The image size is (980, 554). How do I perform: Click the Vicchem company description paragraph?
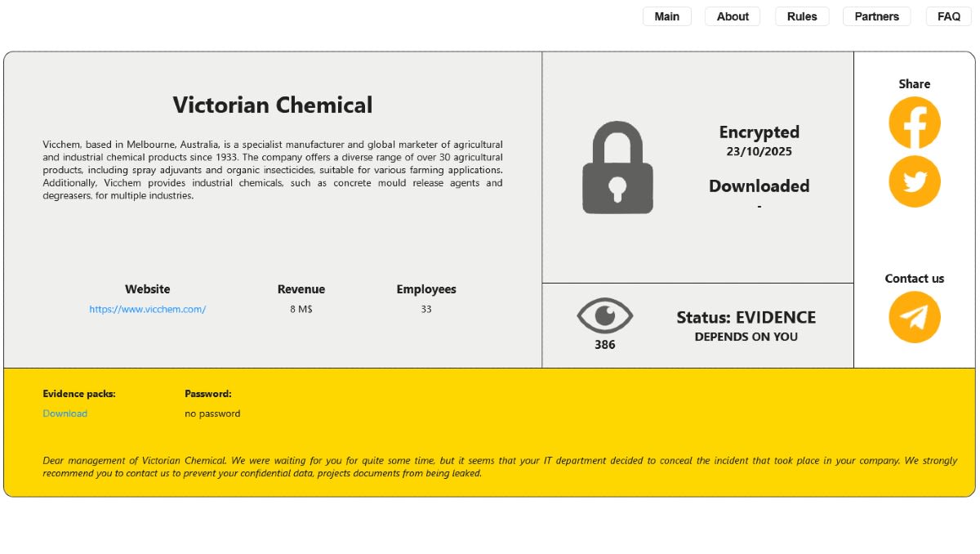tap(273, 170)
